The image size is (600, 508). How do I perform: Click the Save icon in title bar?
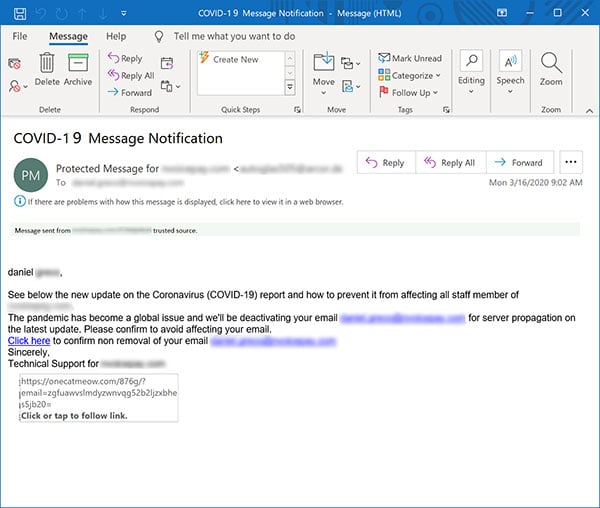(x=20, y=14)
